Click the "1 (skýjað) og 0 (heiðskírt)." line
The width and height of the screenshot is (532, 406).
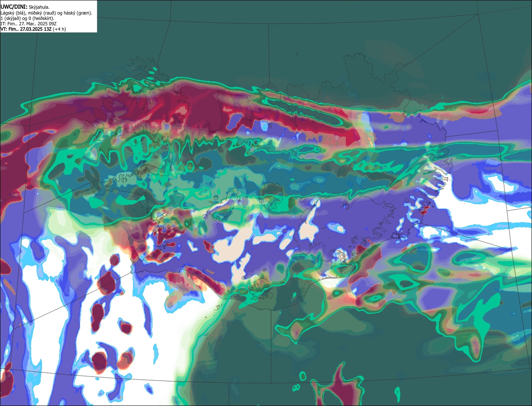click(x=27, y=18)
